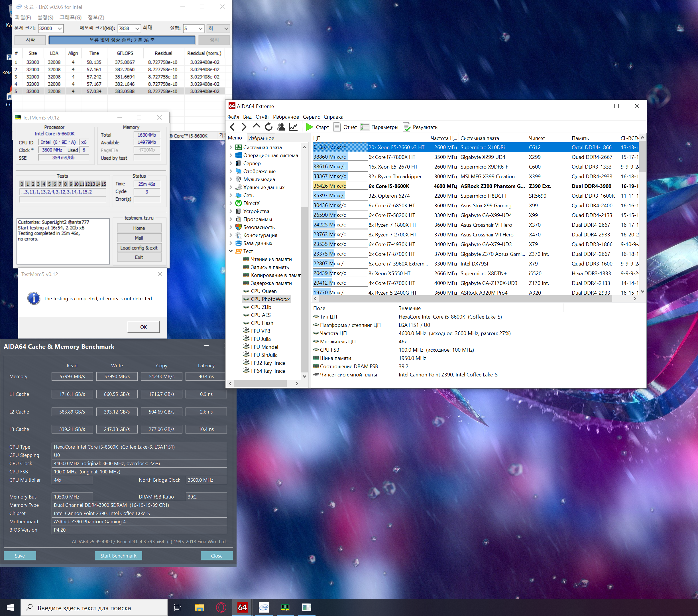Expand the Системная плата tree node
This screenshot has width=698, height=616.
click(231, 148)
